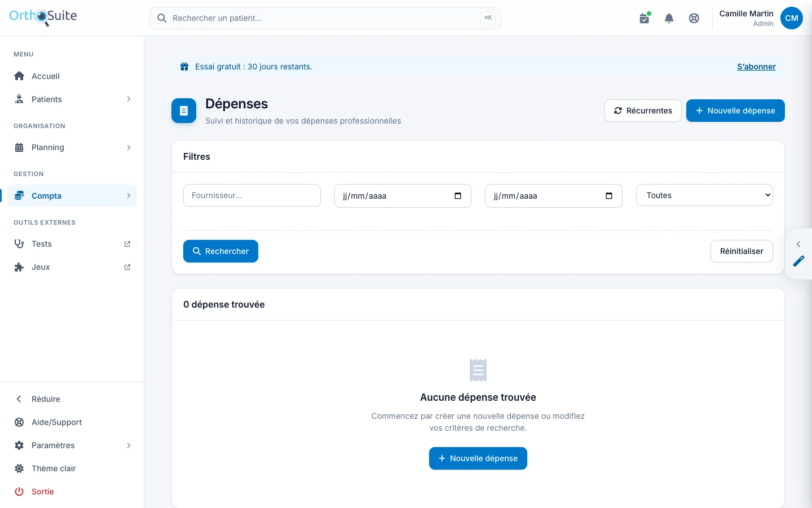This screenshot has height=508, width=812.
Task: Open the calendar tasks icon in header
Action: pos(645,18)
